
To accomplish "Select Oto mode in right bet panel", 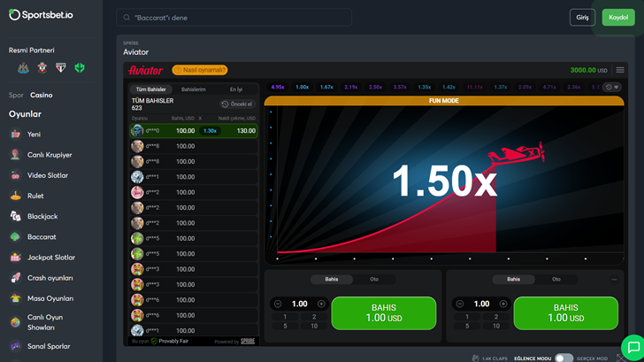I will click(x=556, y=280).
